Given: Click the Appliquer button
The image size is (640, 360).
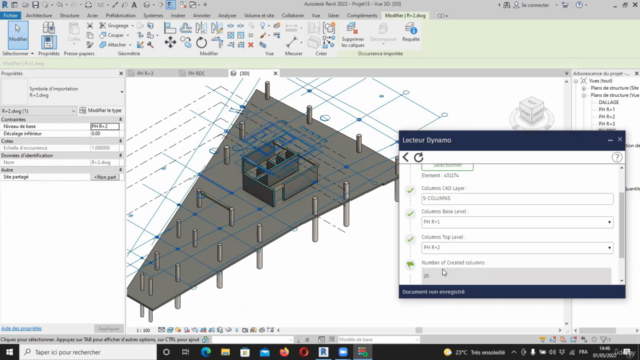Looking at the screenshot, I should coord(109,329).
